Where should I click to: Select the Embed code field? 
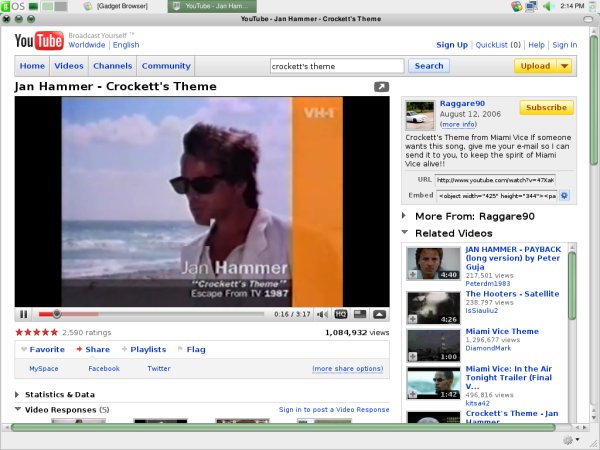pos(497,196)
